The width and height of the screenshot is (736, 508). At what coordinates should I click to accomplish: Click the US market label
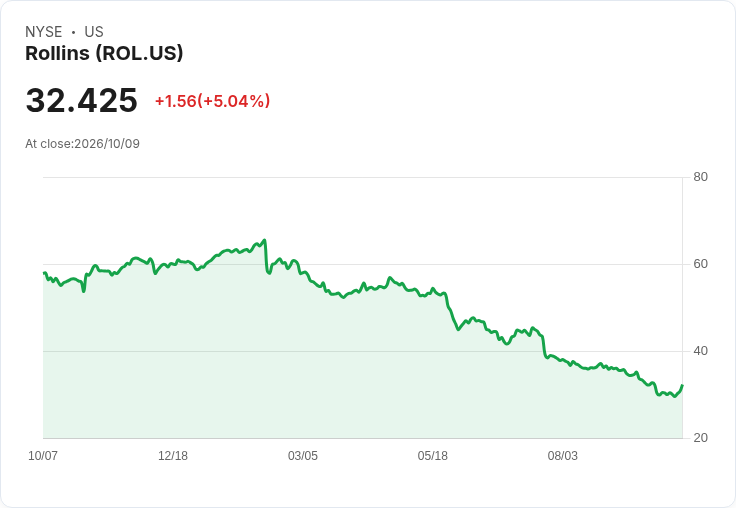point(94,32)
